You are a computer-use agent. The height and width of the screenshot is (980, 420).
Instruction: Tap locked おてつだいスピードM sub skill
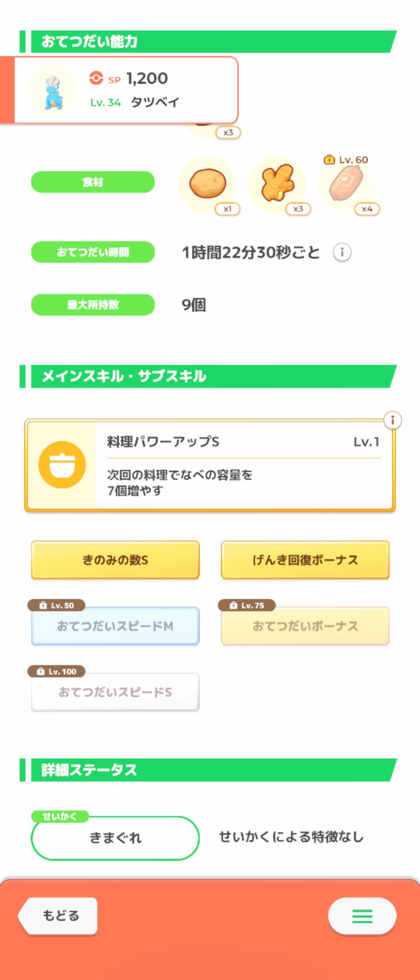115,626
